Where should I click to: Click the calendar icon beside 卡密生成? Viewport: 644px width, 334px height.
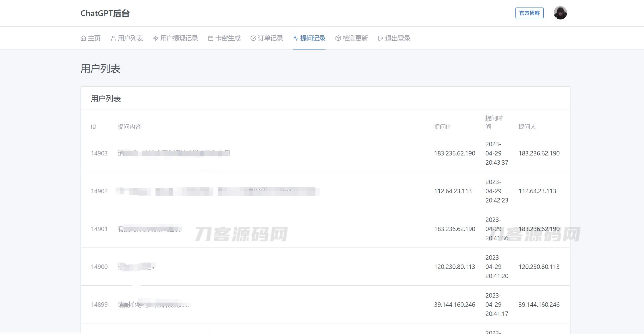point(211,38)
